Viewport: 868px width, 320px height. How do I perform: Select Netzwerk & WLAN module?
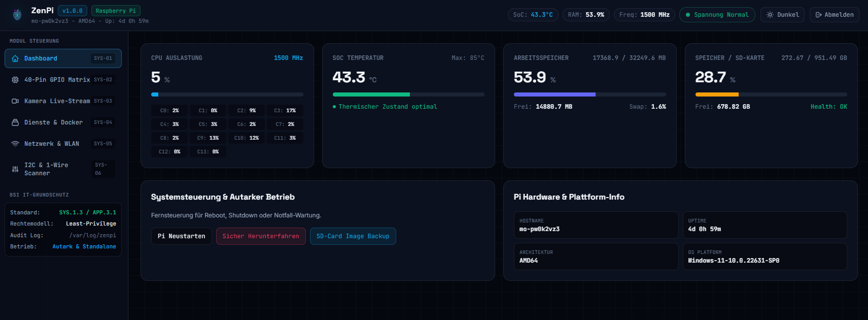click(x=63, y=144)
